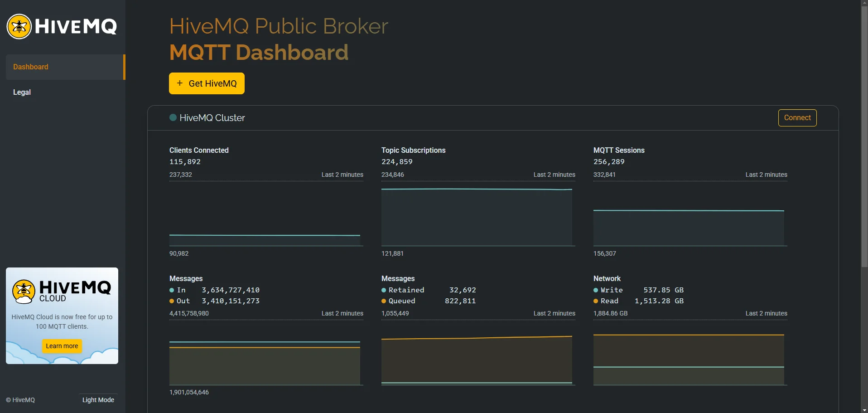Screen dimensions: 868x413
Task: Click the HiveMQ bee logo in sidebar
Action: coord(19,26)
